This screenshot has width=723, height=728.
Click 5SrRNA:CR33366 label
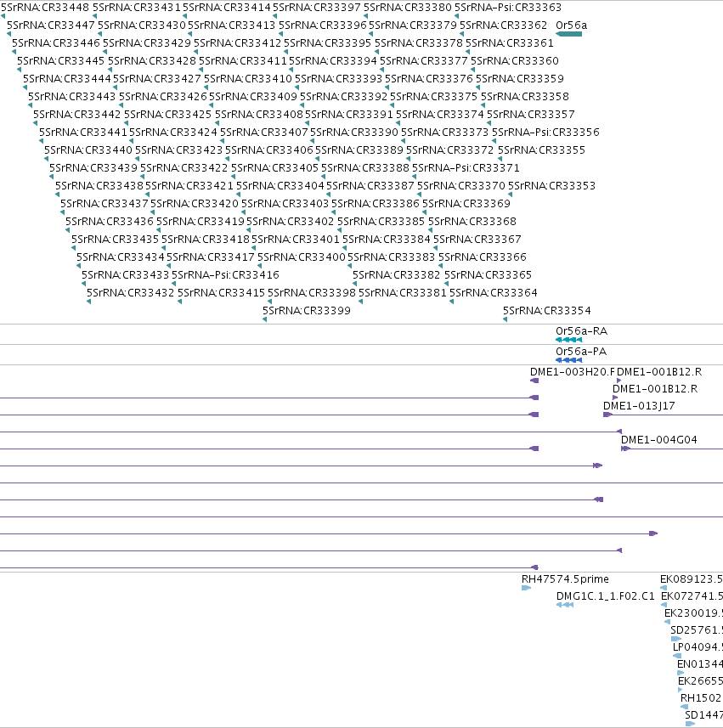point(483,257)
